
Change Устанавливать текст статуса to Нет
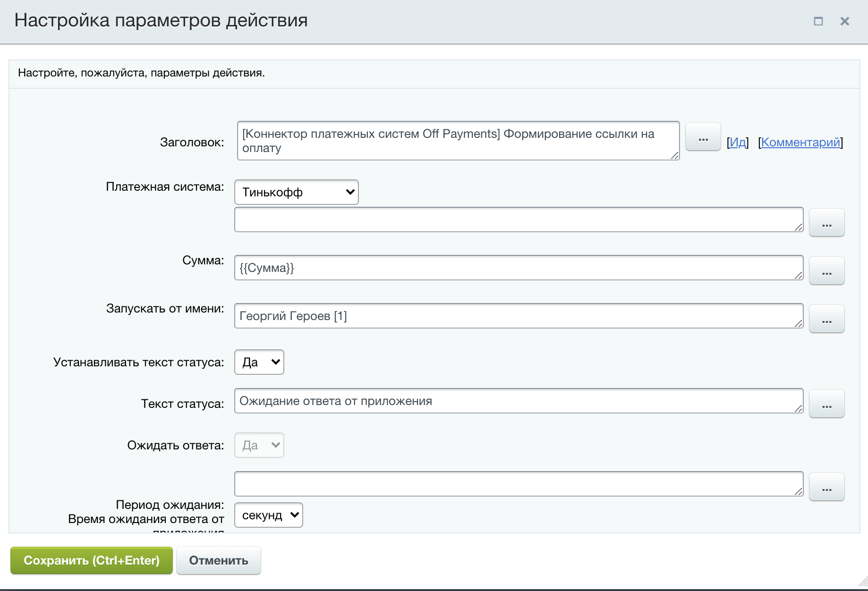(x=259, y=362)
